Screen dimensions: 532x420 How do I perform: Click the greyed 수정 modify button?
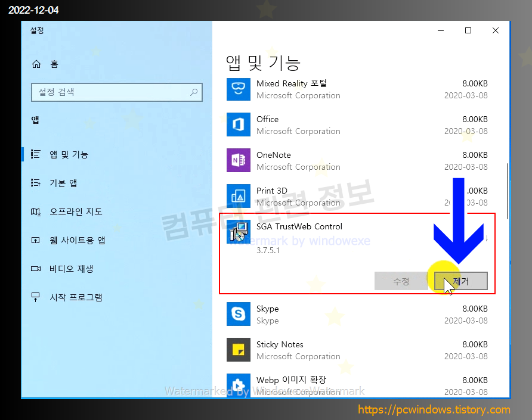pyautogui.click(x=401, y=281)
